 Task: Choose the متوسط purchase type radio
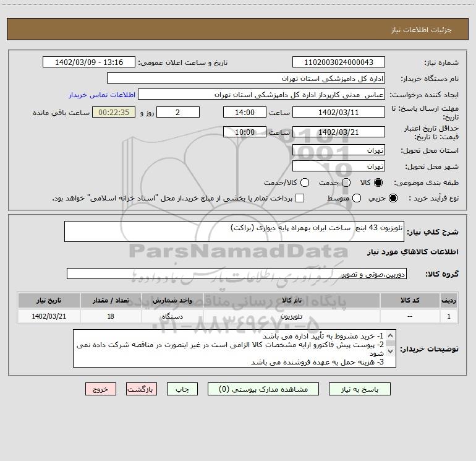coord(357,198)
